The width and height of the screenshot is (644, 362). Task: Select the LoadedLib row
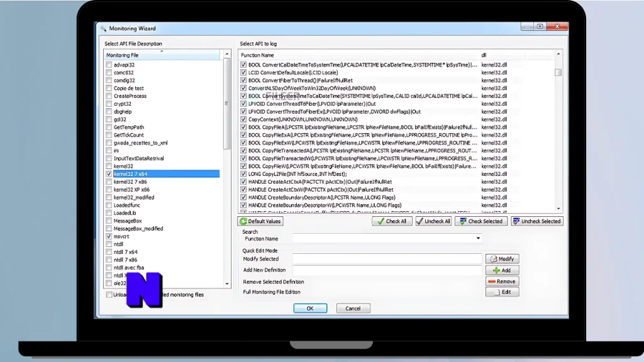pyautogui.click(x=162, y=213)
